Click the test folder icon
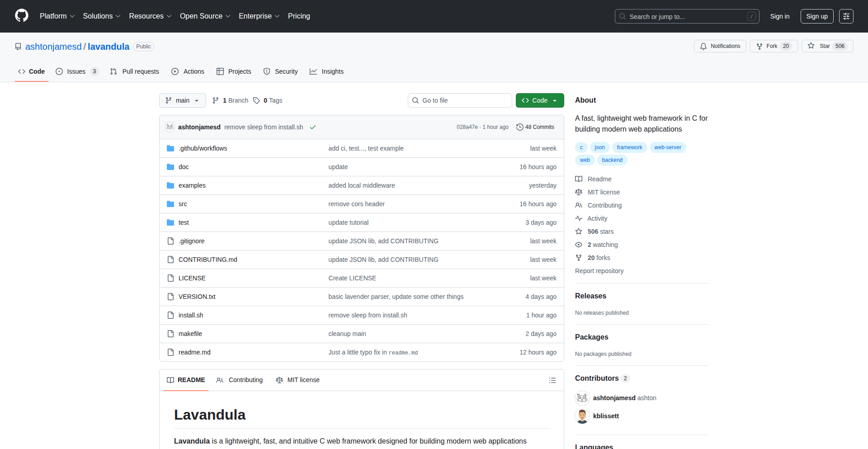This screenshot has height=449, width=868. [x=170, y=222]
